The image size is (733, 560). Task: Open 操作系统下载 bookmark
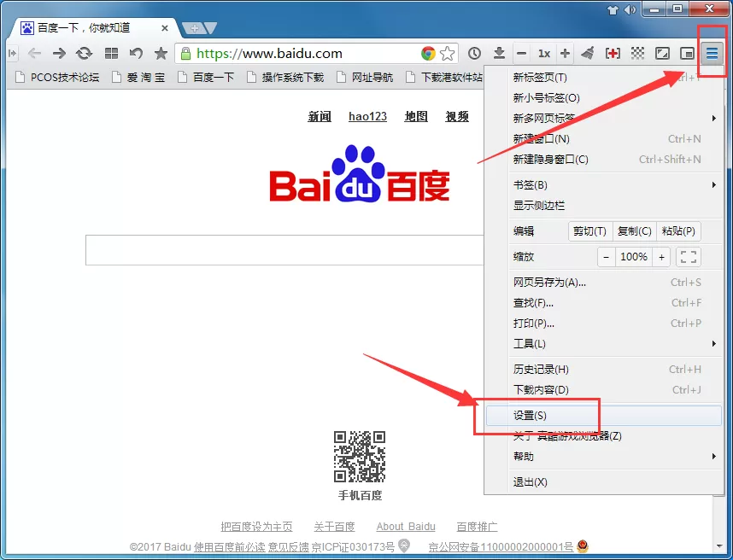pyautogui.click(x=285, y=77)
